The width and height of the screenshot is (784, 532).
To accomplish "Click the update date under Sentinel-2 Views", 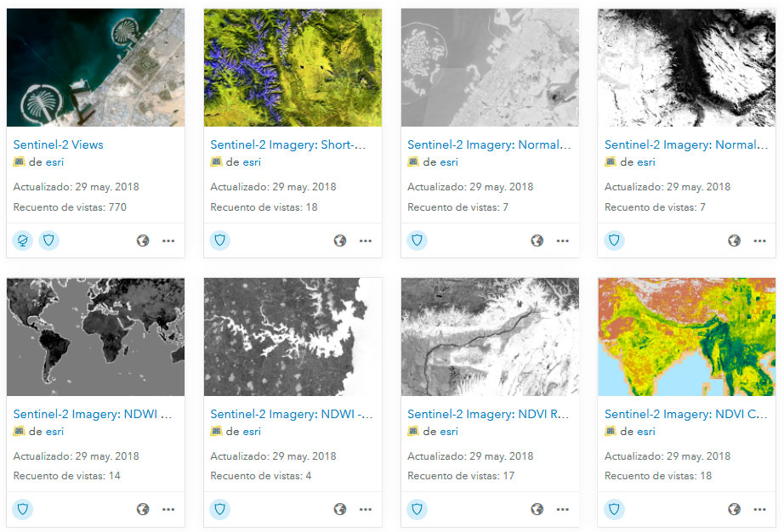I will [76, 187].
